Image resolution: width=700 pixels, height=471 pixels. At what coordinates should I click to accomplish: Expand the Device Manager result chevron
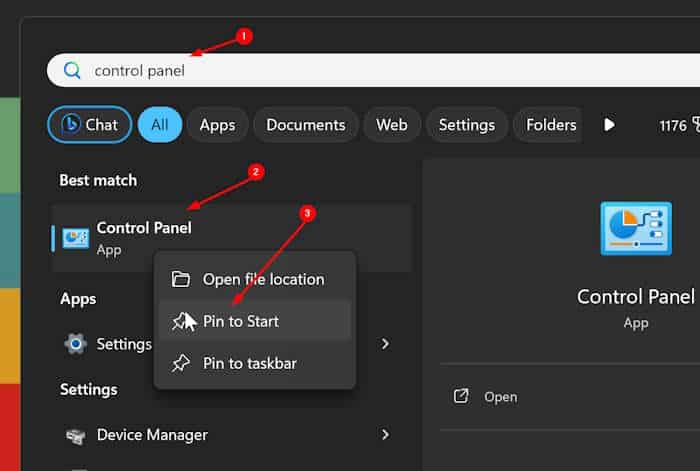[x=385, y=435]
